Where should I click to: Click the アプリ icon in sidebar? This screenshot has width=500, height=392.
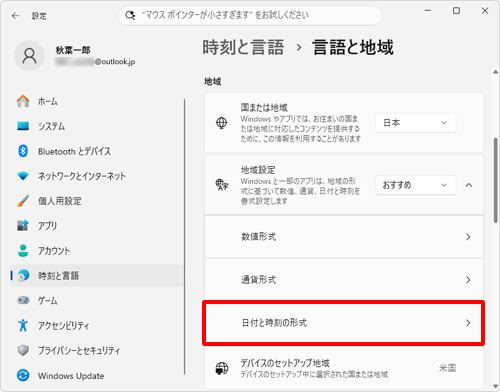coord(23,226)
